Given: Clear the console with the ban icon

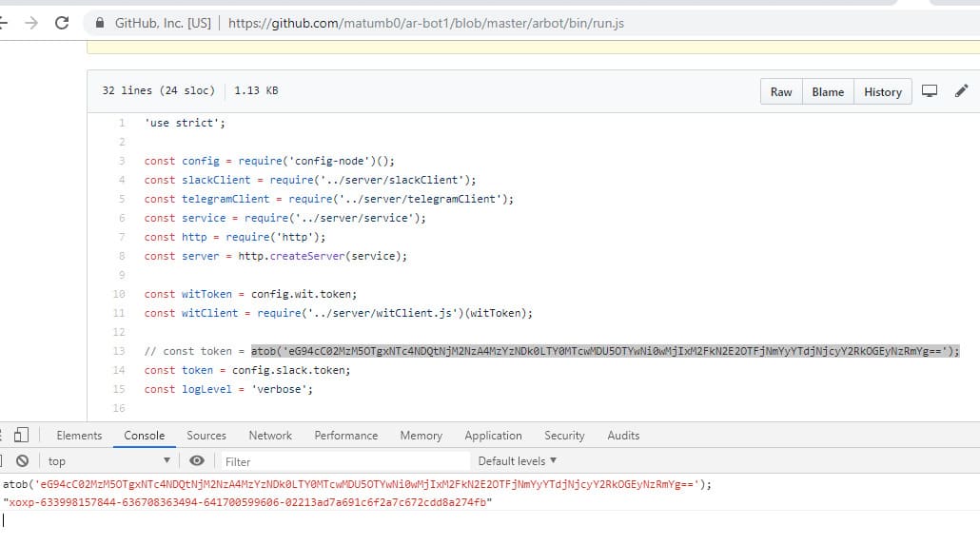Looking at the screenshot, I should 21,461.
